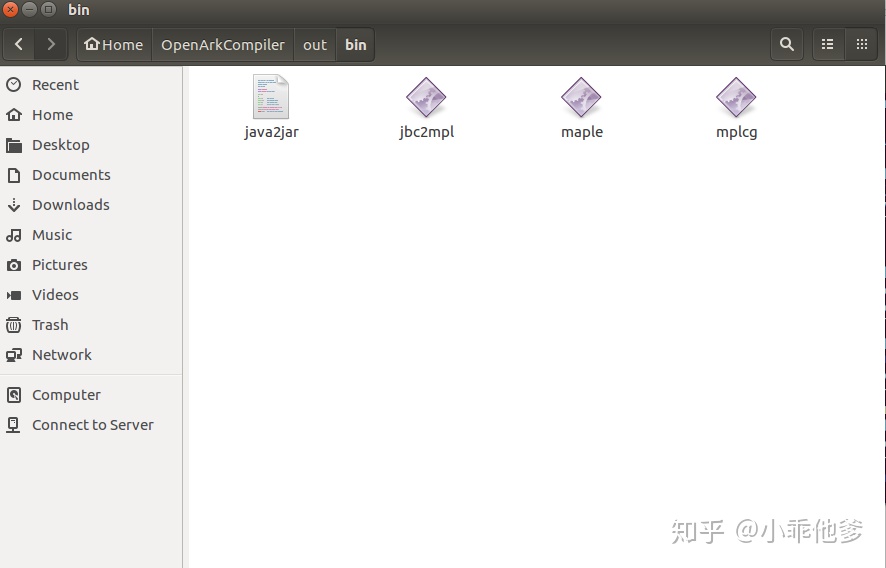Click the Connect to Server icon

[13, 425]
